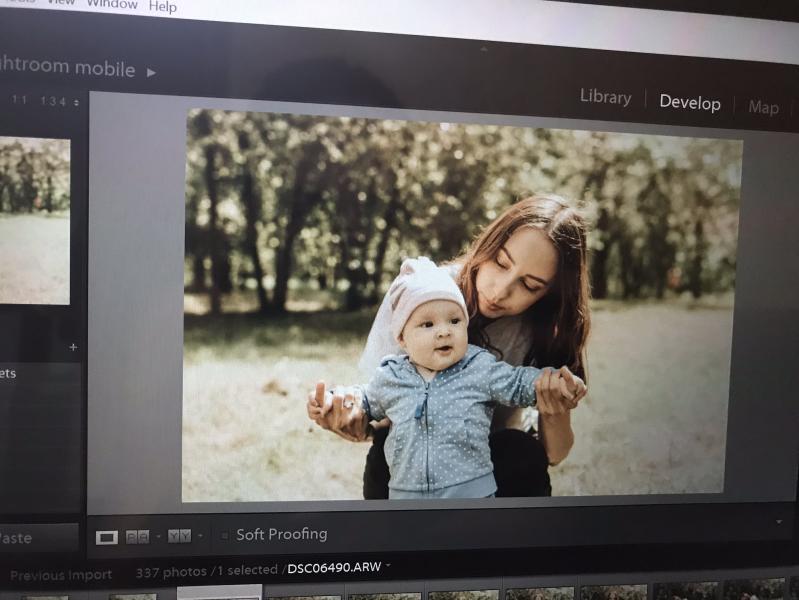The width and height of the screenshot is (799, 600).
Task: Open the DSC06490.ARW filename dropdown
Action: [x=388, y=567]
